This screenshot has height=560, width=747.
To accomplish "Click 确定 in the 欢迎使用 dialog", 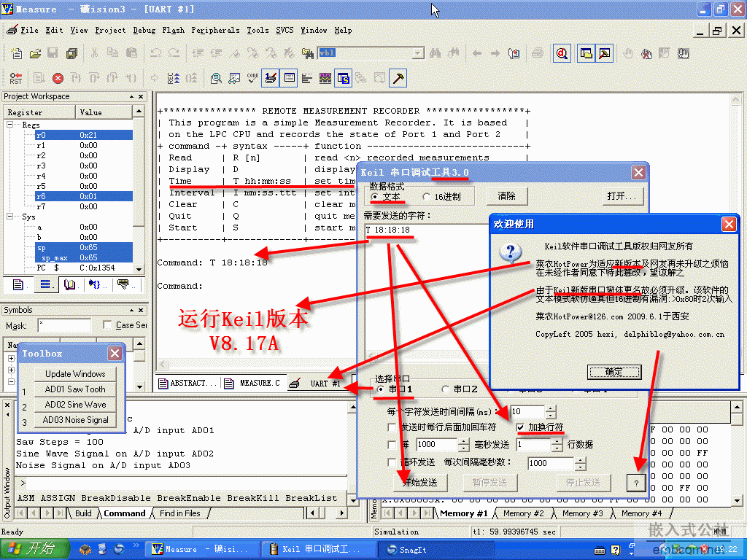I will tap(614, 371).
